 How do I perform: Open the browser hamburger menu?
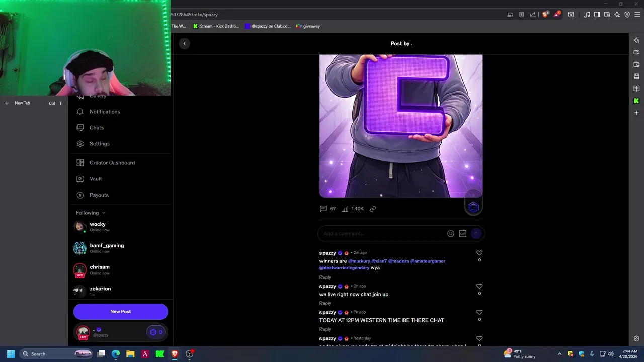pos(637,15)
